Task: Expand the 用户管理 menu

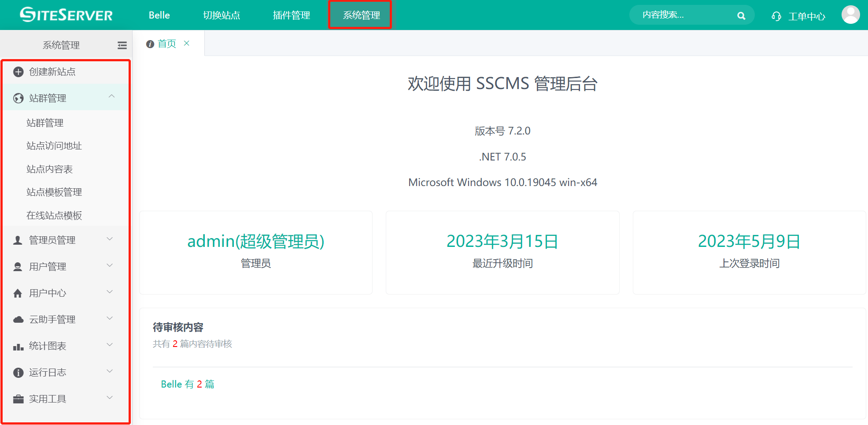Action: click(x=110, y=265)
